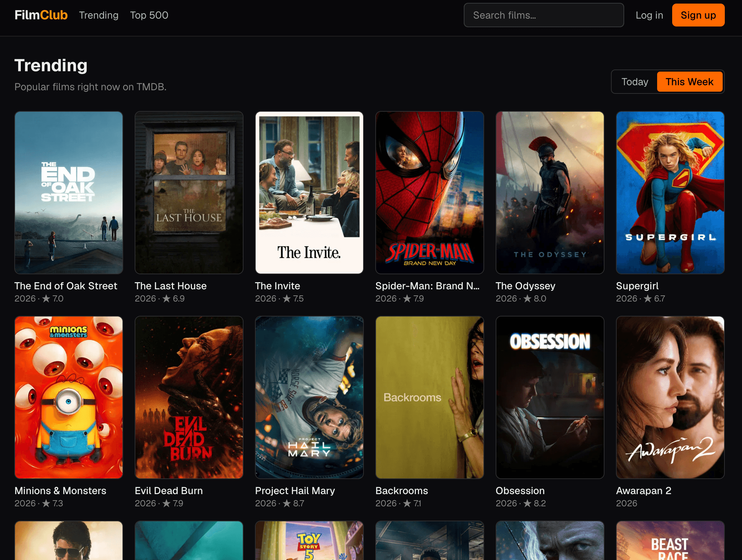This screenshot has width=742, height=560.
Task: Open The End of Oak Street poster
Action: coord(69,193)
